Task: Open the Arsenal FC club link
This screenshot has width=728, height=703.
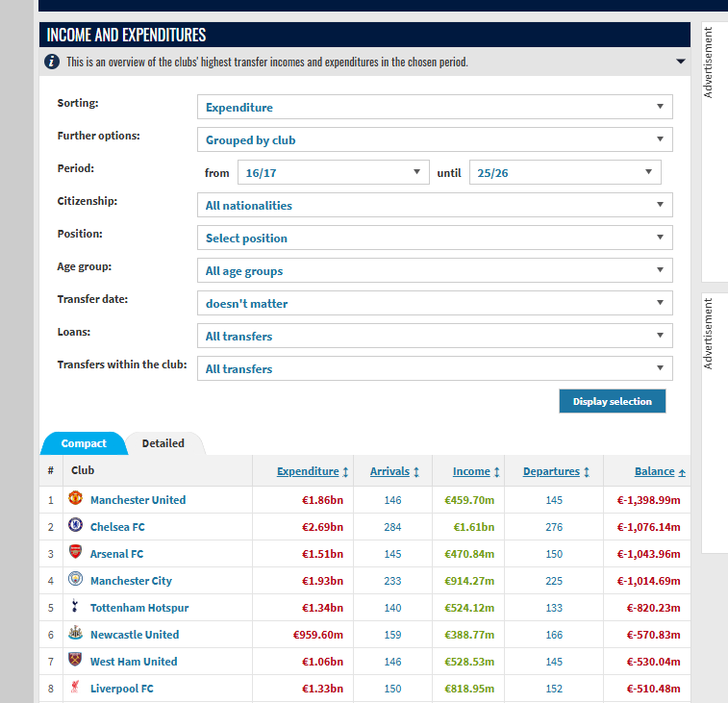Action: tap(116, 554)
